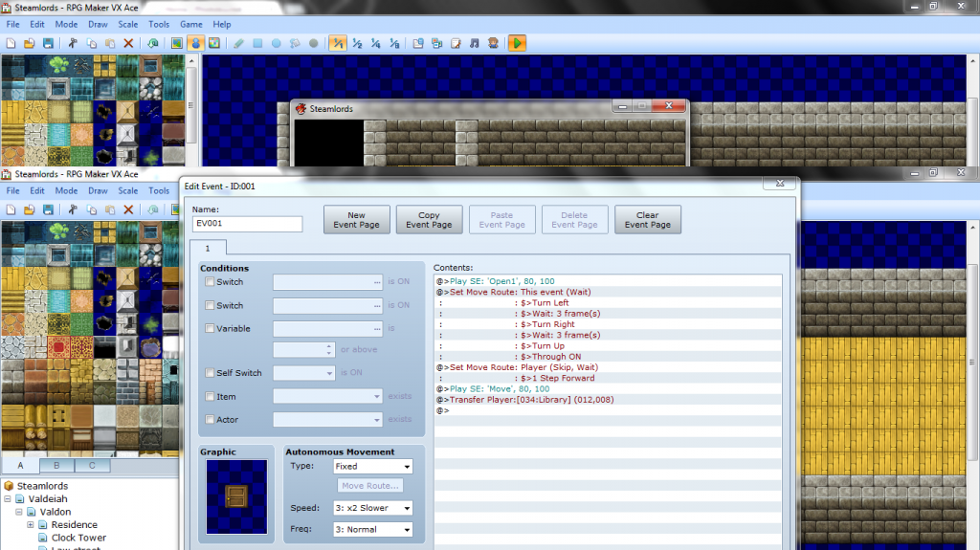The height and width of the screenshot is (550, 980).
Task: Open the Resource Manager icon
Action: (x=436, y=43)
